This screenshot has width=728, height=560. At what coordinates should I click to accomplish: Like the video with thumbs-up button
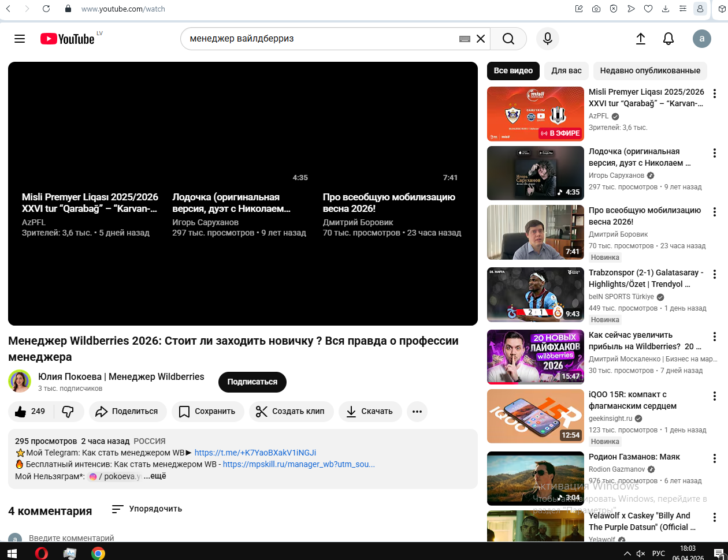click(x=30, y=412)
